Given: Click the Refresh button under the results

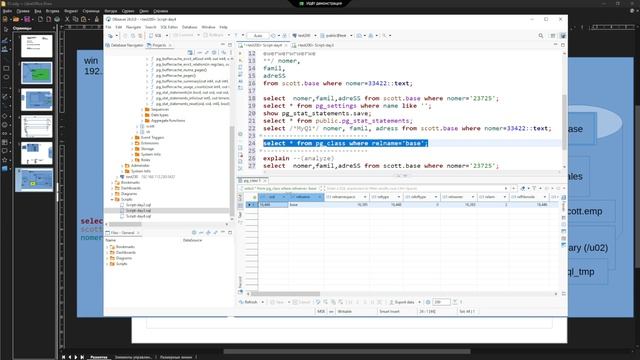Looking at the screenshot, I should tap(249, 302).
